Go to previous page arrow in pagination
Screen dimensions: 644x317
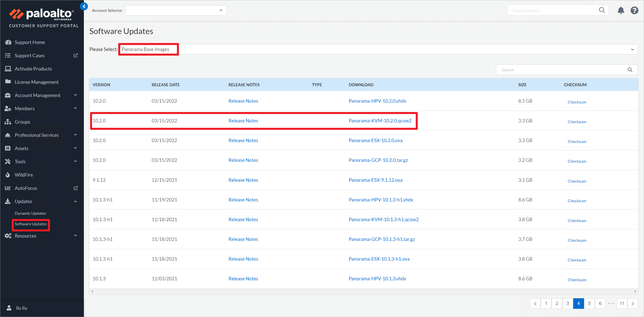535,303
